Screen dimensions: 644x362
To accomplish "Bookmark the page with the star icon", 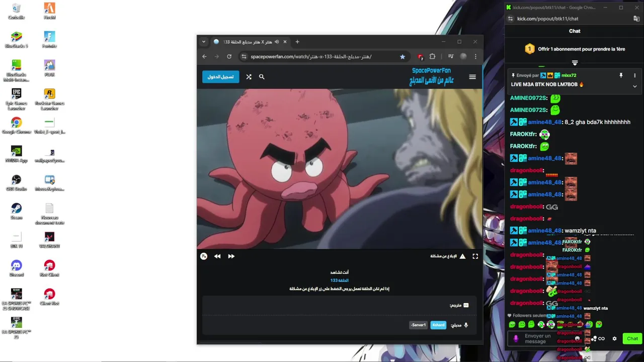I will (403, 57).
